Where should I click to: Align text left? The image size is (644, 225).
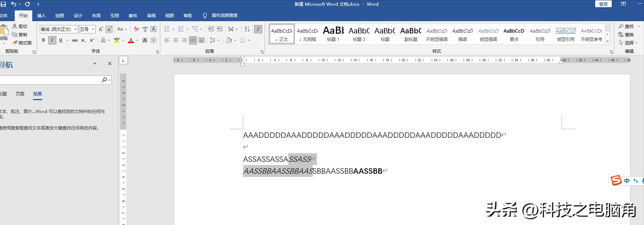click(x=167, y=40)
